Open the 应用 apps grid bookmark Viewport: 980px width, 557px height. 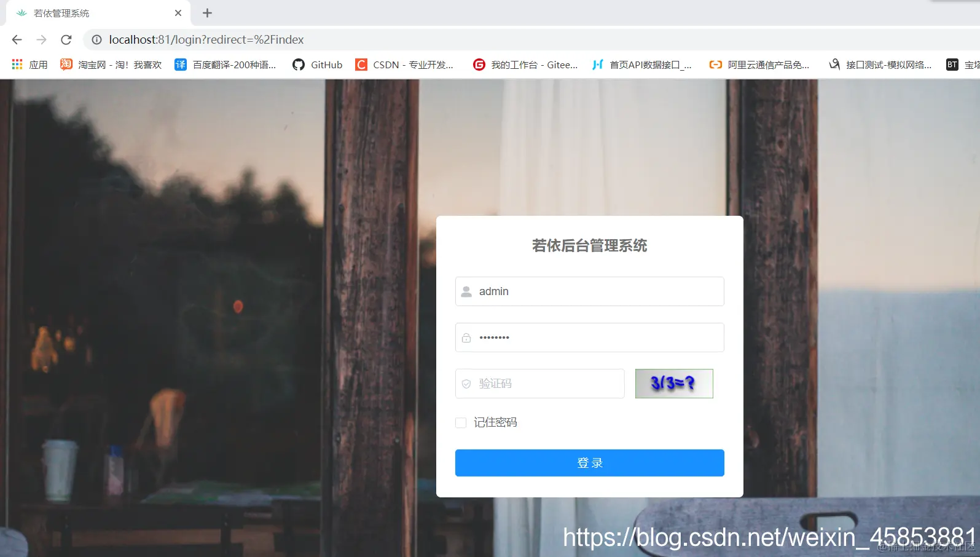[29, 65]
